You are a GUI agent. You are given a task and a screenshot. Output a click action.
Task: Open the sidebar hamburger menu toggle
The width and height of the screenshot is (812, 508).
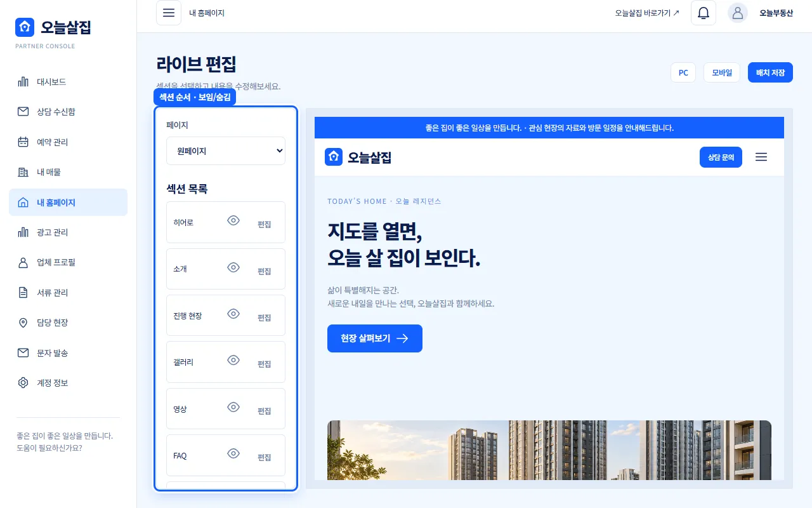tap(169, 13)
